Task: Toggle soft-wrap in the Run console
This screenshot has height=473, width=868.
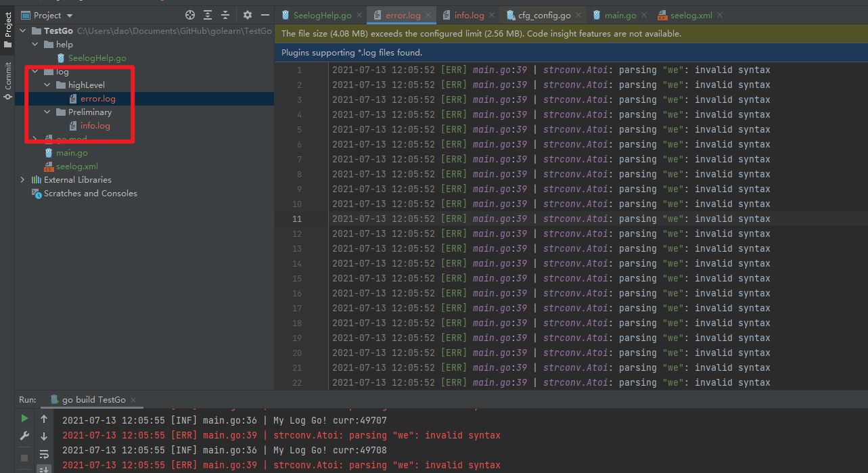Action: [x=44, y=455]
